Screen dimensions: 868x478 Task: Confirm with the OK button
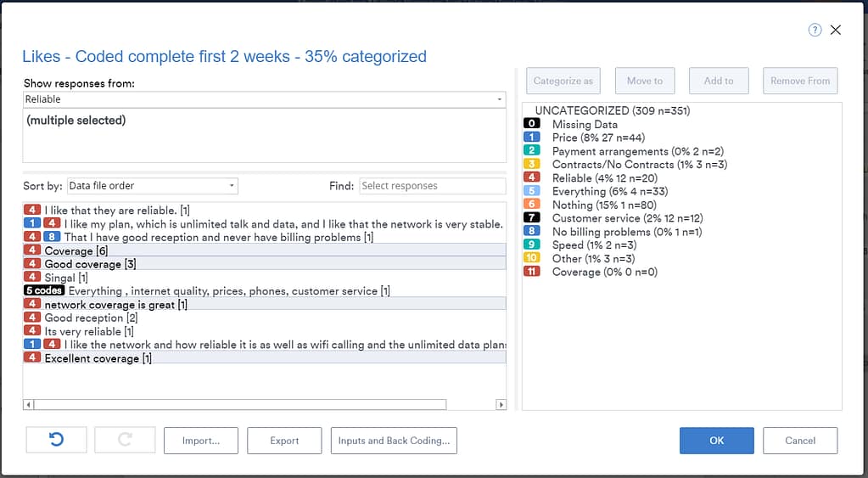pyautogui.click(x=716, y=441)
